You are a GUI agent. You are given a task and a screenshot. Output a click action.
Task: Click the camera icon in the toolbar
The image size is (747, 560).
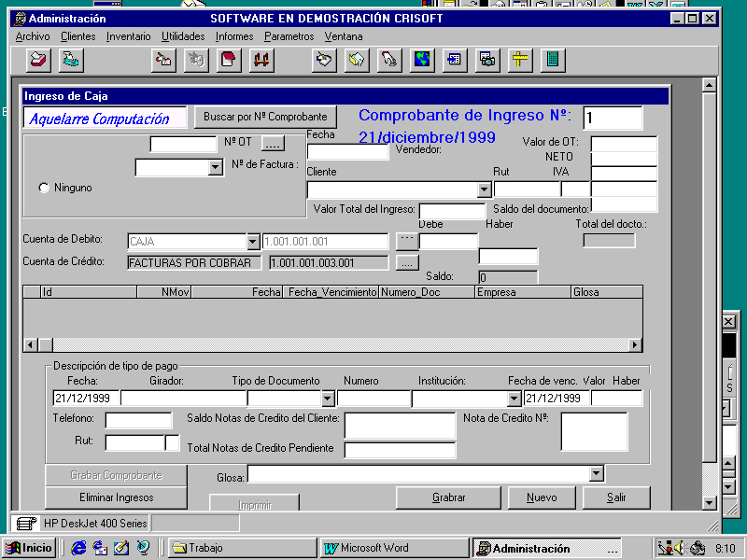(x=486, y=60)
